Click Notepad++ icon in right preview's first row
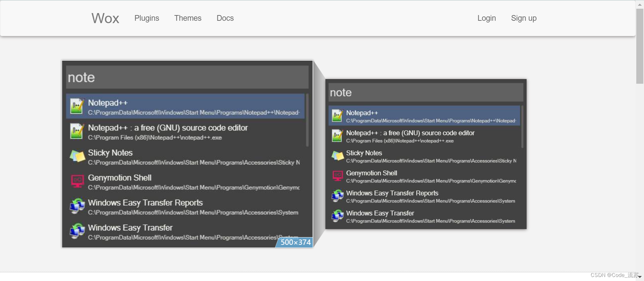The height and width of the screenshot is (281, 644). [337, 116]
